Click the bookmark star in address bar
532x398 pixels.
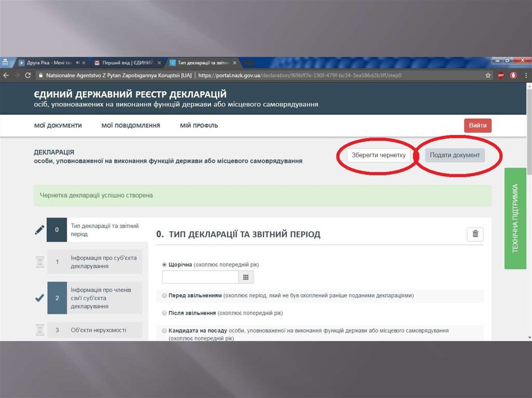[x=488, y=75]
